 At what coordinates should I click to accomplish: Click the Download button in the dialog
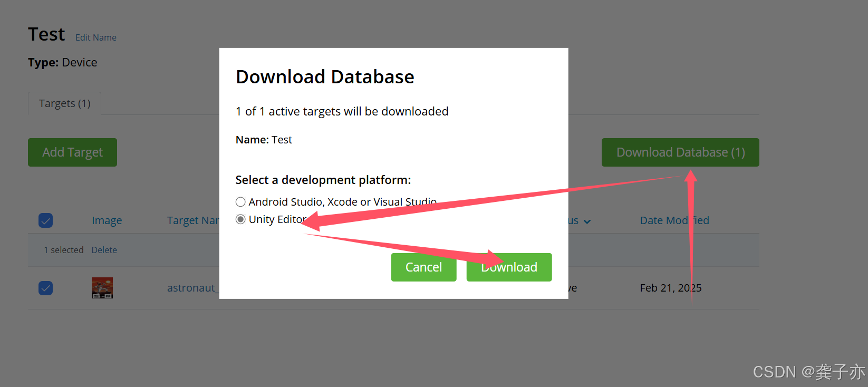coord(509,267)
